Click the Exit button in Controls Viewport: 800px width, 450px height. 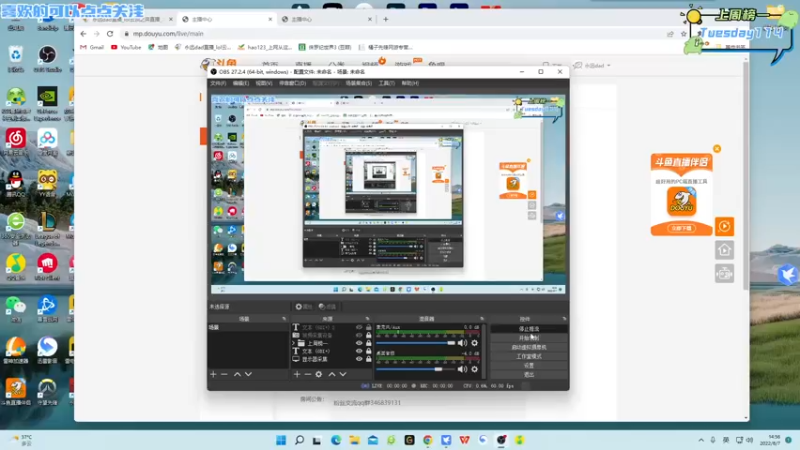[529, 375]
